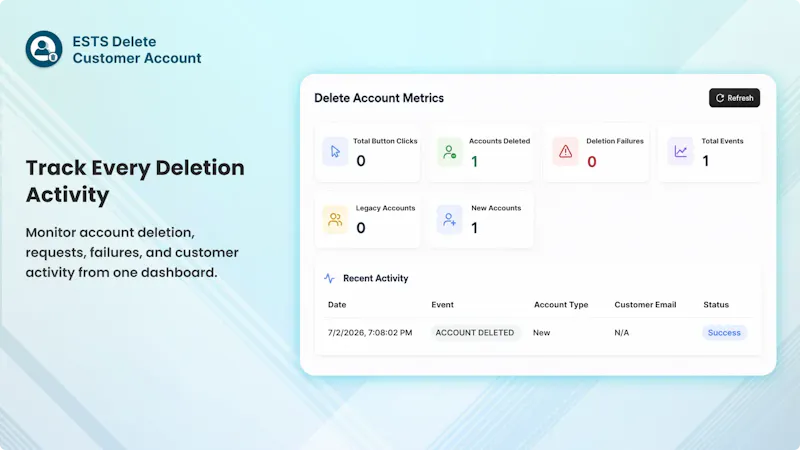Click the ACCOUNT DELETED event badge
The image size is (800, 450).
(x=474, y=333)
